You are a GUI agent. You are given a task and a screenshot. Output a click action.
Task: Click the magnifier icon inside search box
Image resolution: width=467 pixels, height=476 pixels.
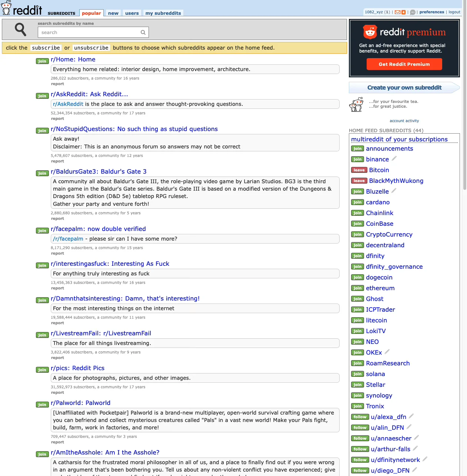(143, 33)
